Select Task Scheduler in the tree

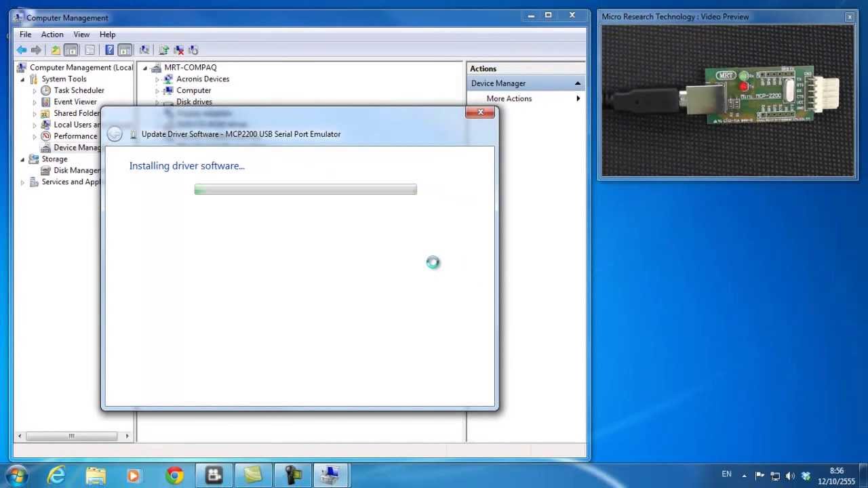coord(79,90)
